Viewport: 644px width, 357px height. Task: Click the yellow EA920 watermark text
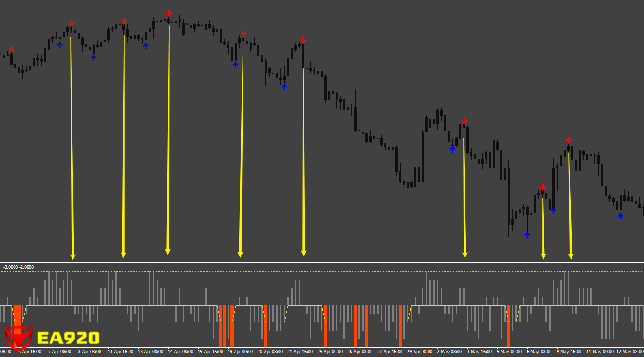[68, 338]
